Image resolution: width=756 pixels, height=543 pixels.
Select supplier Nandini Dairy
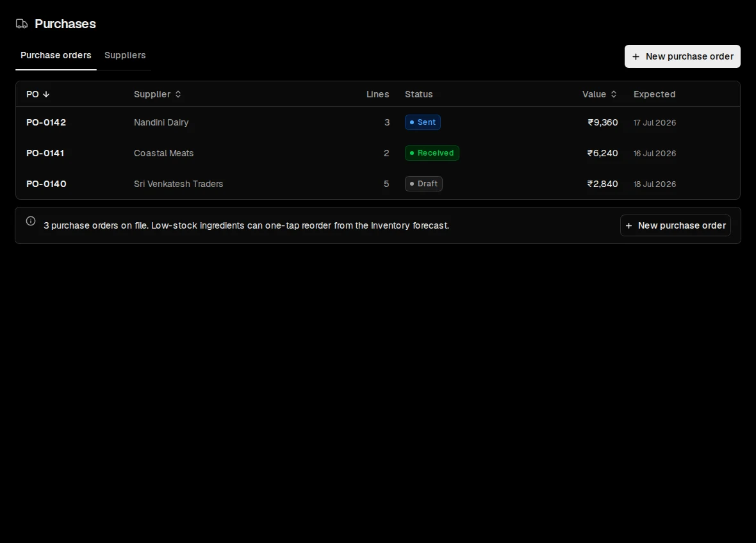pos(161,122)
